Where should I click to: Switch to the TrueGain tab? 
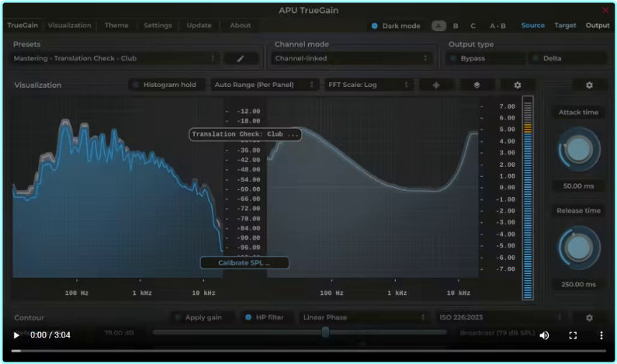coord(23,26)
